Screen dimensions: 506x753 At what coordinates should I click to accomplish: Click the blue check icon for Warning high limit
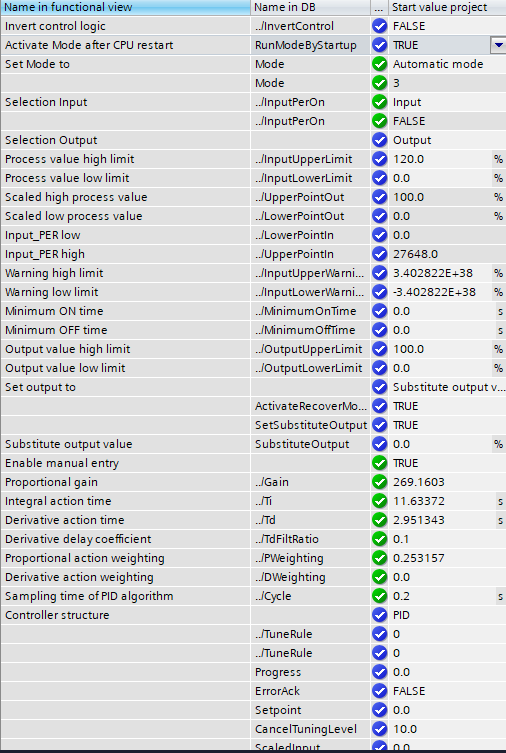[379, 273]
